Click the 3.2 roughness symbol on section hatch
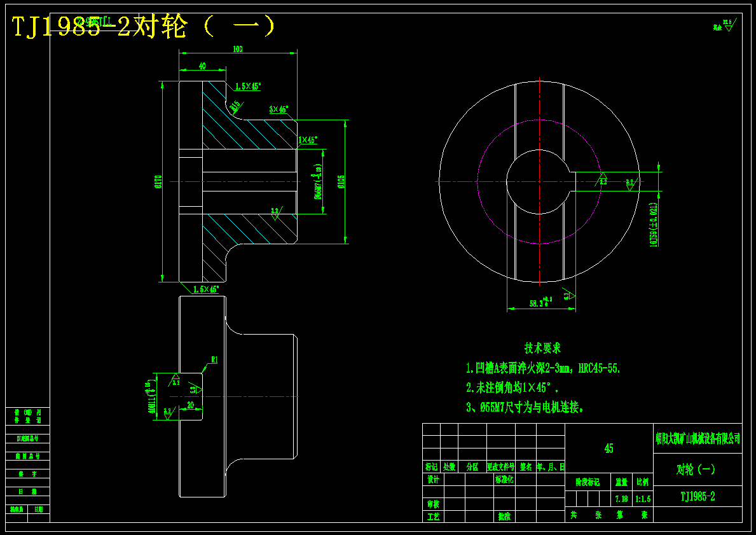The image size is (756, 535). point(277,214)
